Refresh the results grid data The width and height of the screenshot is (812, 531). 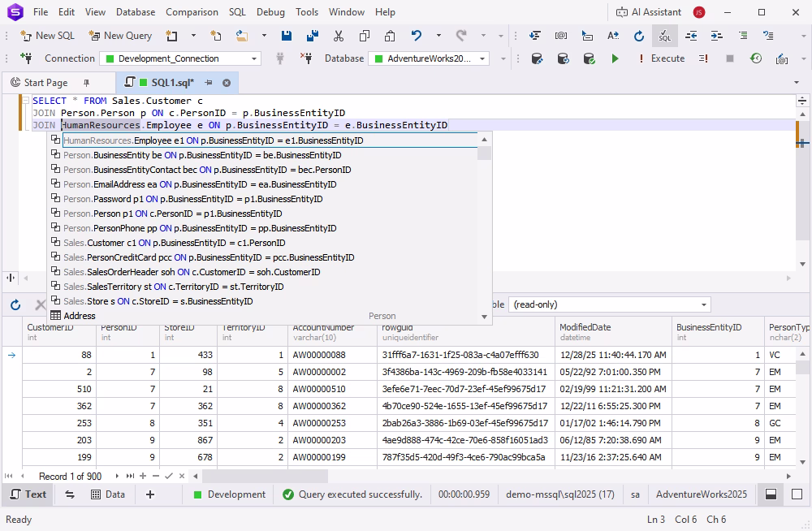click(x=15, y=304)
